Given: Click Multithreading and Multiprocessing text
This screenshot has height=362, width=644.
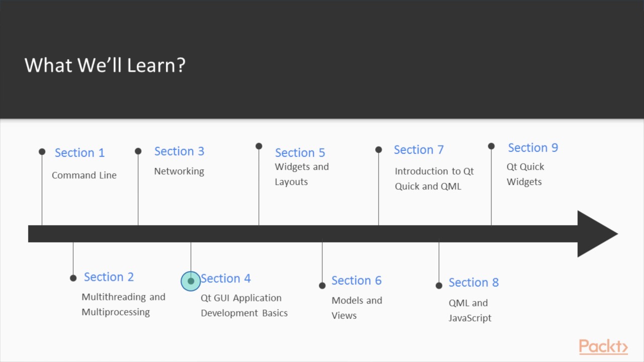Looking at the screenshot, I should pyautogui.click(x=123, y=304).
